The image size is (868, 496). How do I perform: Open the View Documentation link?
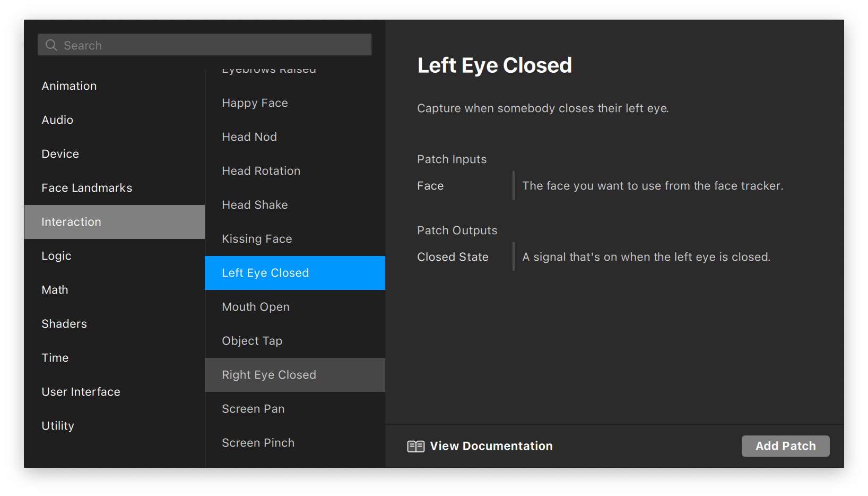click(x=491, y=446)
